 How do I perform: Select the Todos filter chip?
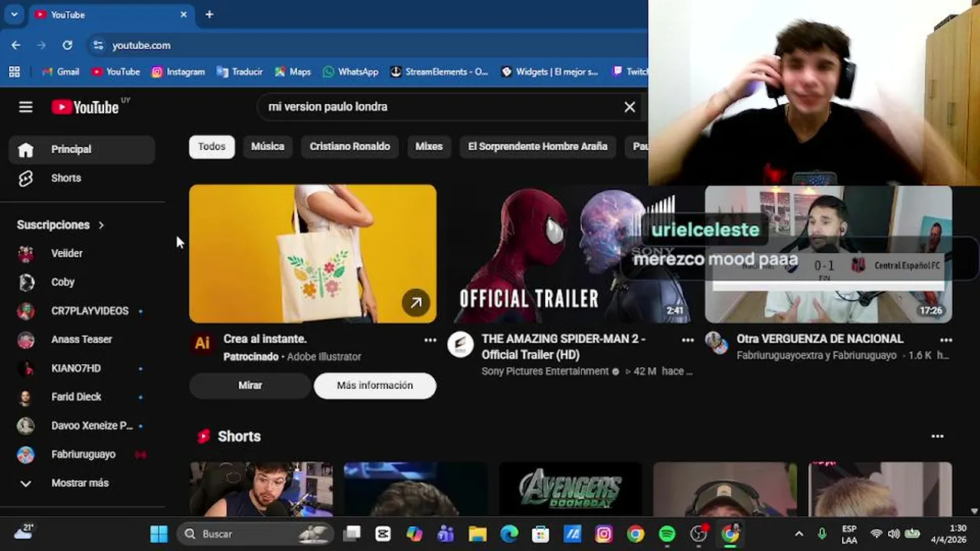click(212, 146)
